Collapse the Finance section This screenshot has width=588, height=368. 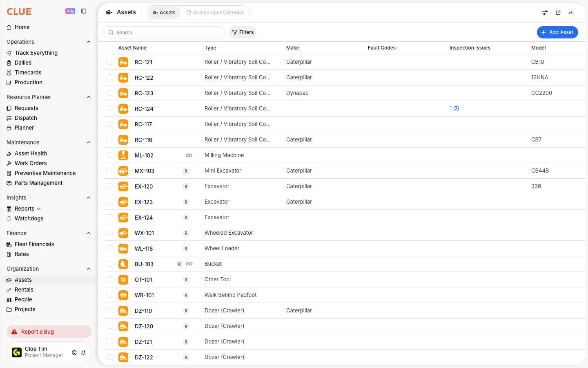pos(89,233)
